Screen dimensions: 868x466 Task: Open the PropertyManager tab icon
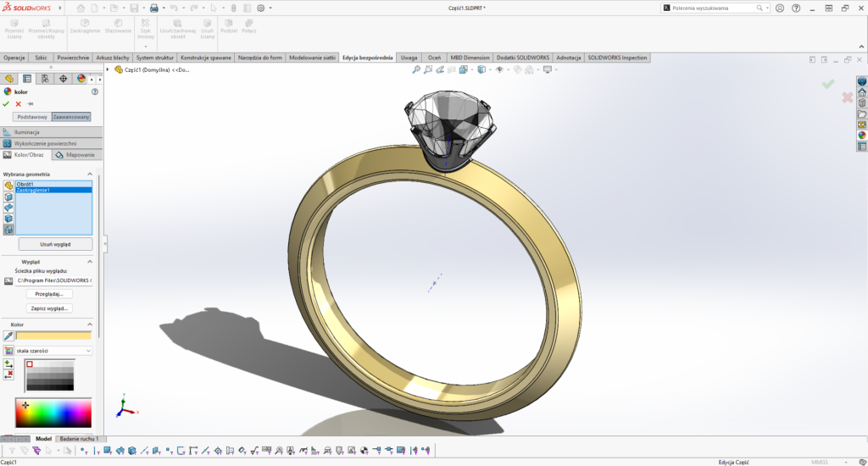coord(27,78)
